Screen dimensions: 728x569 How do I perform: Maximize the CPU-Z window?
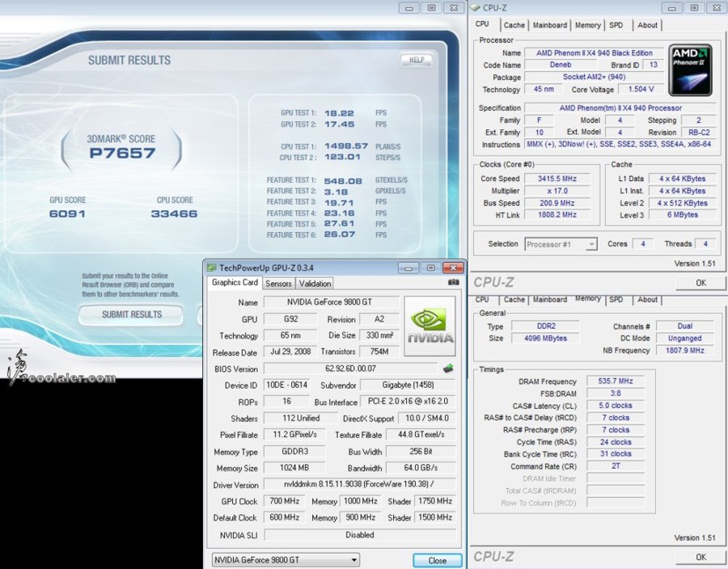tap(694, 7)
